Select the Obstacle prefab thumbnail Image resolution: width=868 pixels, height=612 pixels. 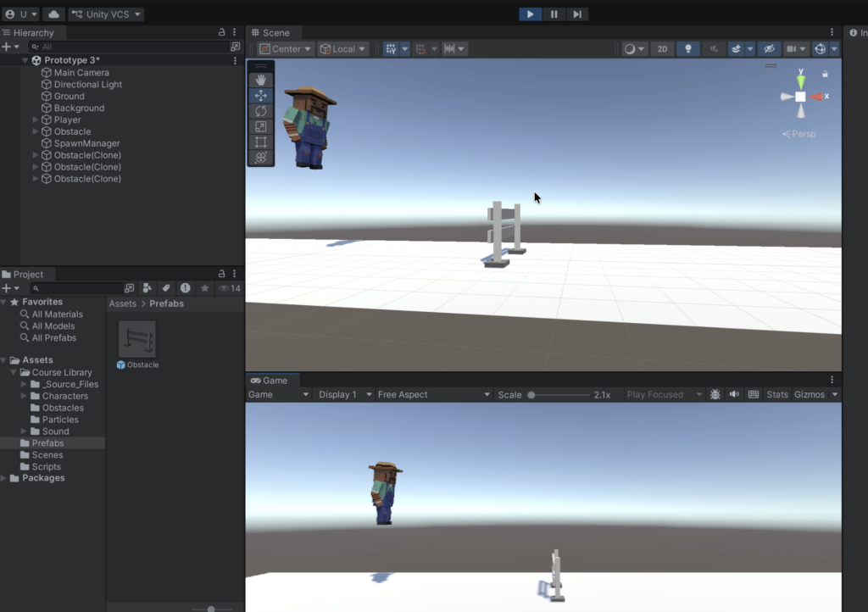click(137, 340)
